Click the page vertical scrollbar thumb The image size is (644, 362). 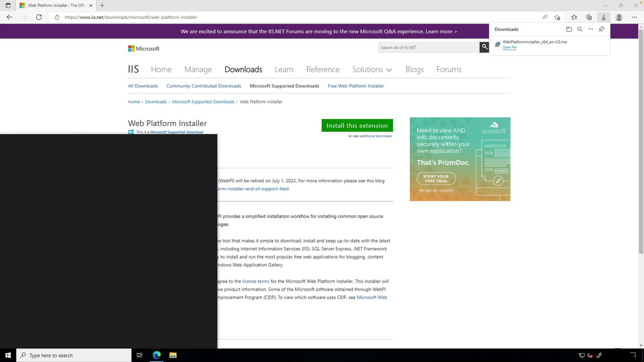(641, 141)
